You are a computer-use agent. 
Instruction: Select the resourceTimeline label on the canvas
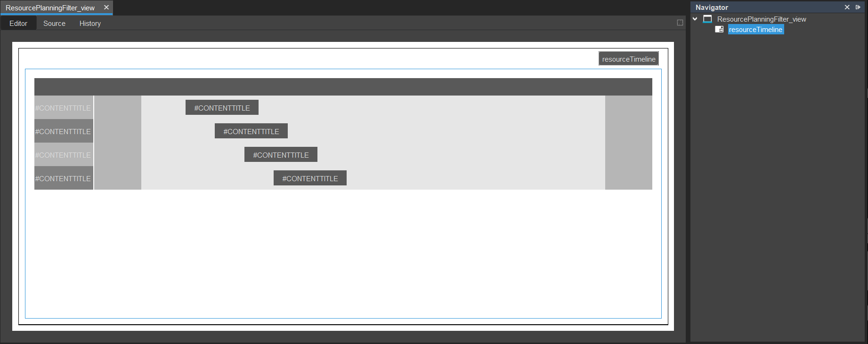click(x=628, y=59)
